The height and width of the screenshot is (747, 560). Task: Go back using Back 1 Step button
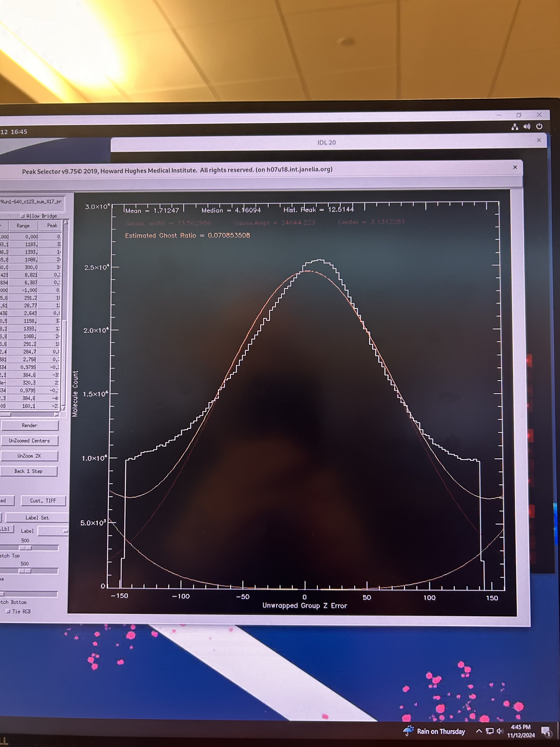tap(29, 471)
